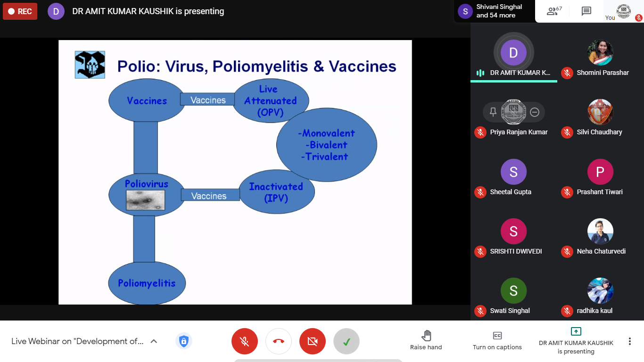
Task: Open the chat messages icon
Action: (x=586, y=11)
